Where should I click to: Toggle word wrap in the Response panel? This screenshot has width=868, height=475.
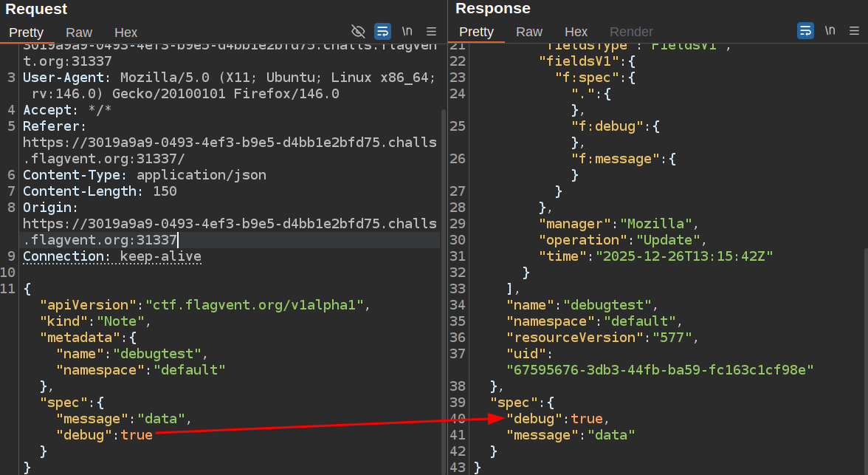point(805,31)
